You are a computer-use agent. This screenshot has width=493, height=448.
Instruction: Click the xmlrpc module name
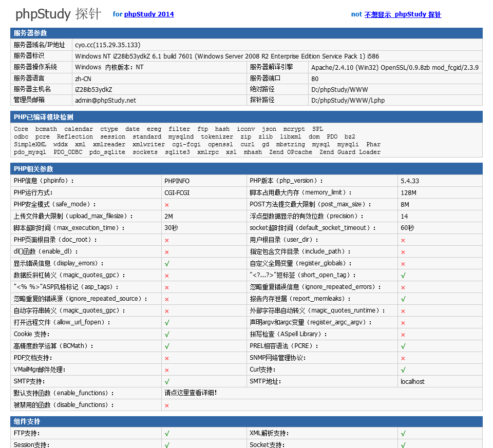pos(208,152)
